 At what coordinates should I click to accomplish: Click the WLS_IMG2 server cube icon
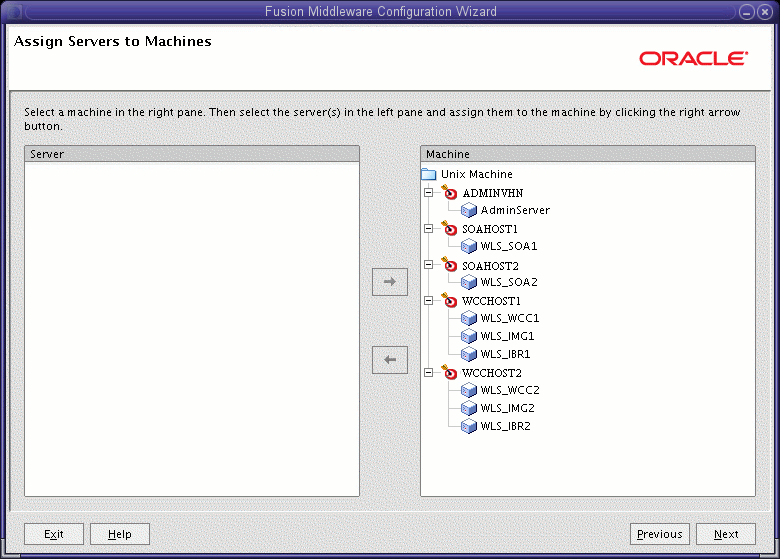tap(469, 408)
